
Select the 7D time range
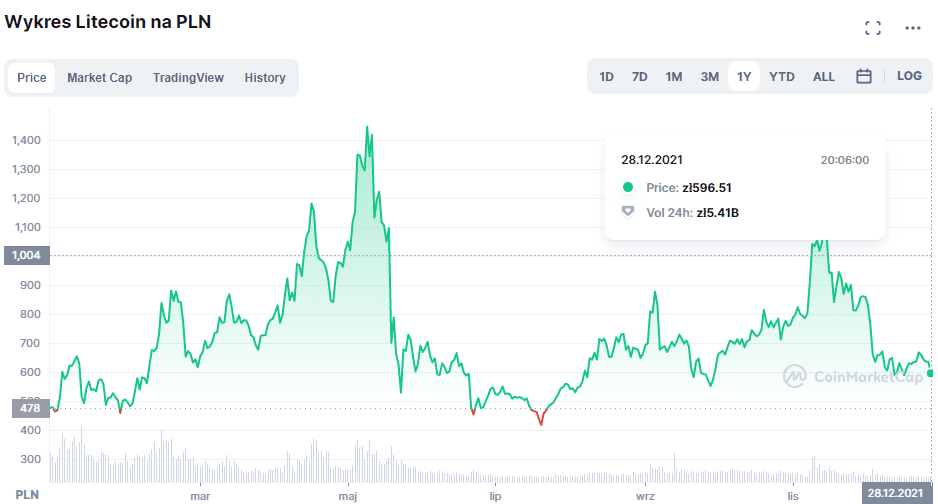point(640,77)
